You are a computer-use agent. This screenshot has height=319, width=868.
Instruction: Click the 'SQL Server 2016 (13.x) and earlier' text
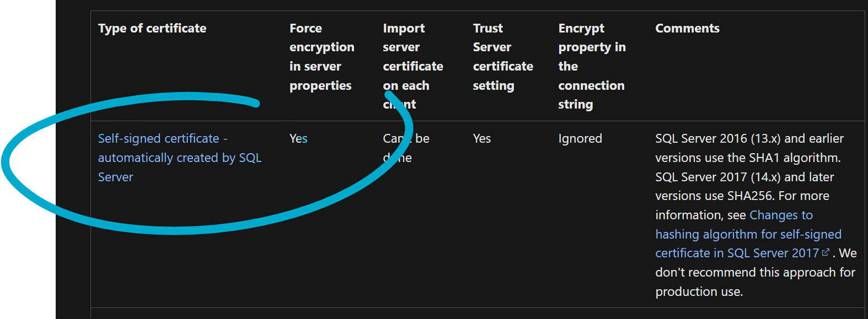pyautogui.click(x=749, y=138)
